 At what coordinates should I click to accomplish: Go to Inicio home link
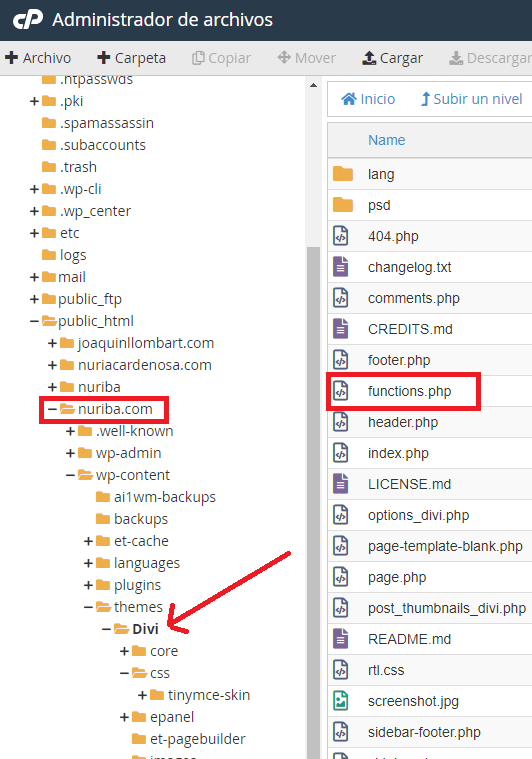(368, 99)
